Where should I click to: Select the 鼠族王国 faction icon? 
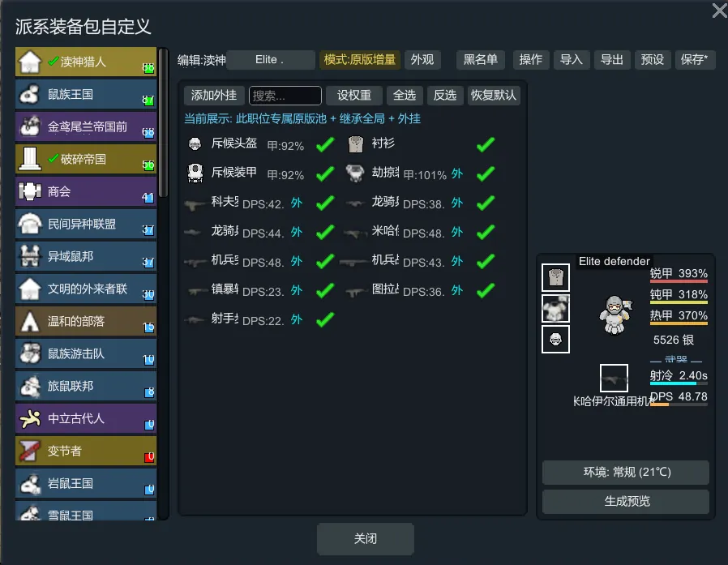click(x=30, y=94)
